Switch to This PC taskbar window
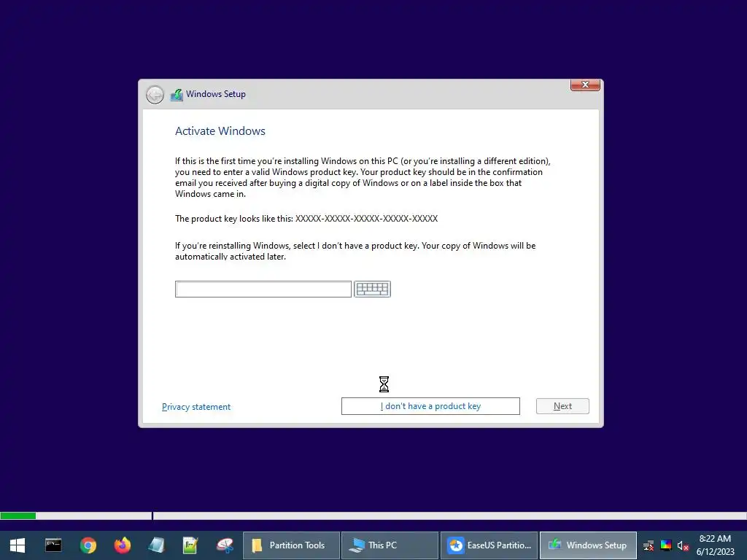Viewport: 747px width, 560px height. coord(390,545)
